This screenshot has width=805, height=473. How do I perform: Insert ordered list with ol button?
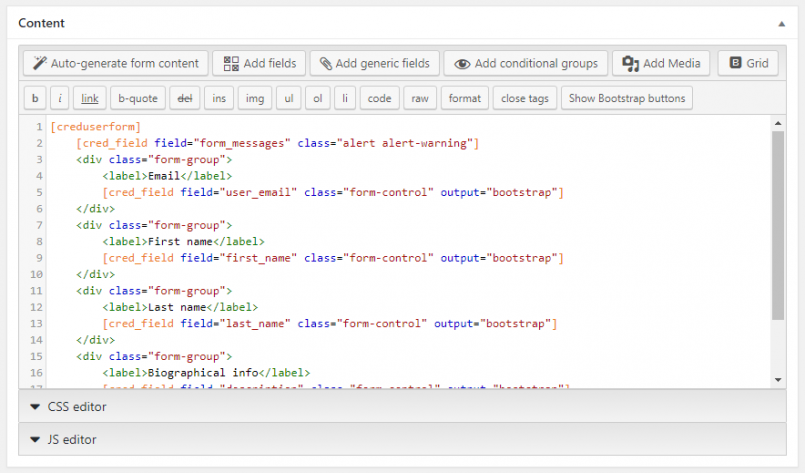point(318,98)
